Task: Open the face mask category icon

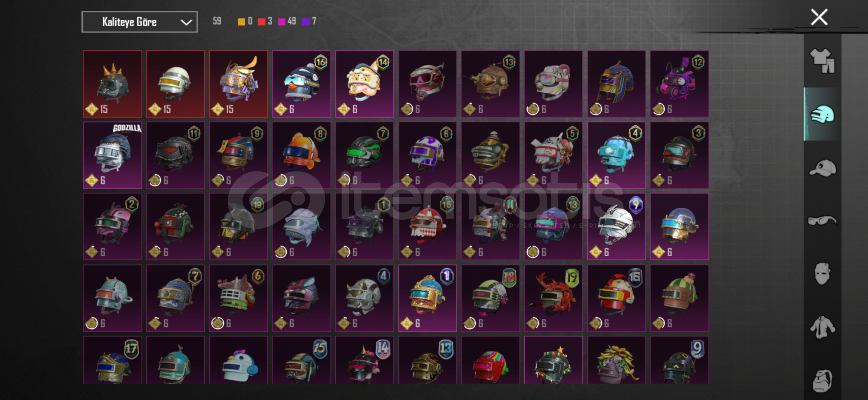Action: click(x=822, y=274)
